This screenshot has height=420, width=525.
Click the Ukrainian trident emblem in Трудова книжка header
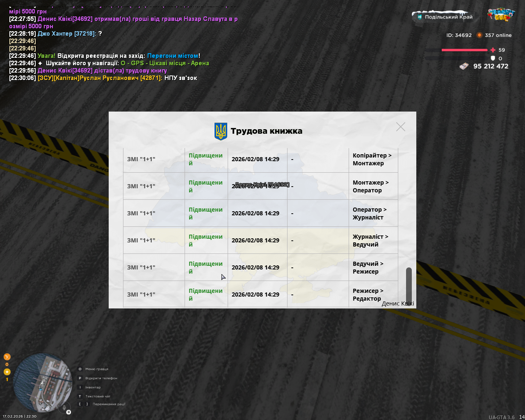click(x=221, y=132)
